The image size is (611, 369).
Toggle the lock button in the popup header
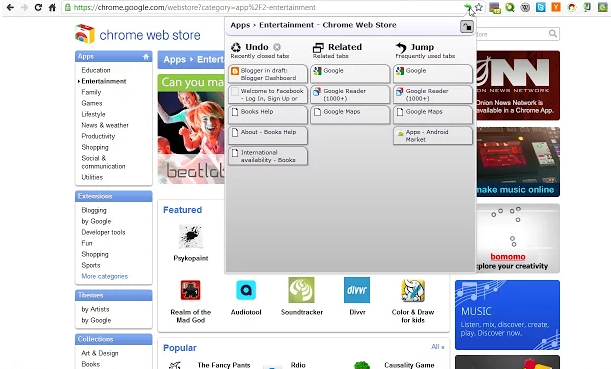pos(466,26)
